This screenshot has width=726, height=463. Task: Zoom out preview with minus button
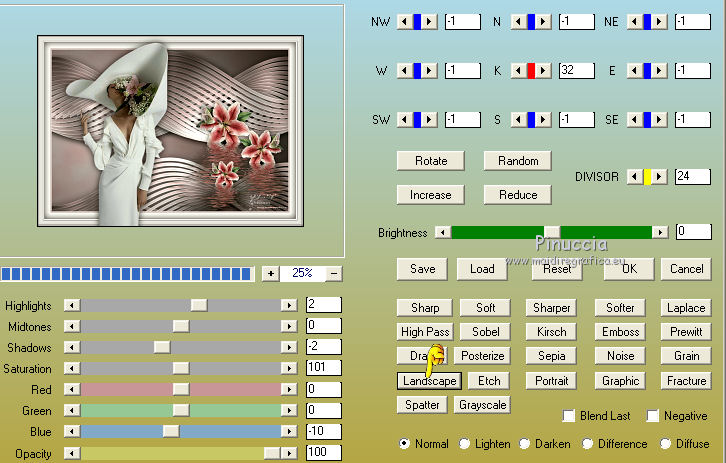point(333,274)
